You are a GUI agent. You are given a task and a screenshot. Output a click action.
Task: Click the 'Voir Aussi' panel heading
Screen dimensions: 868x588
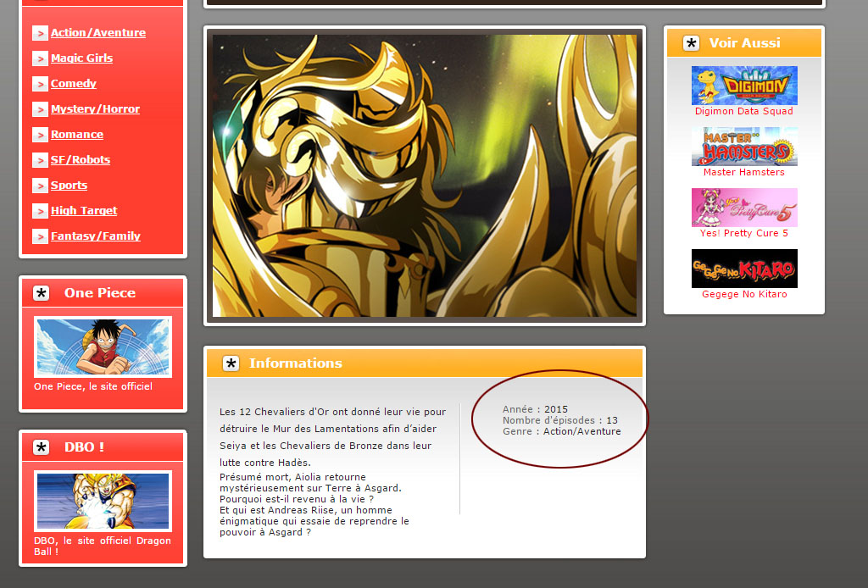click(744, 43)
